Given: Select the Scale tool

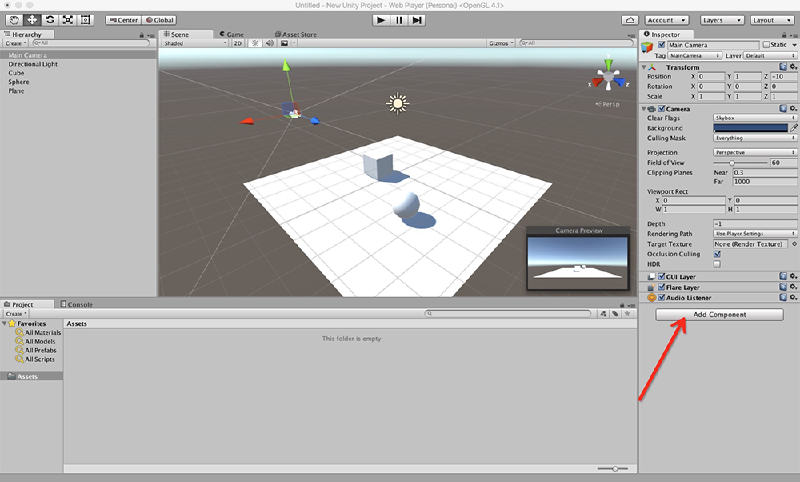Looking at the screenshot, I should [67, 19].
